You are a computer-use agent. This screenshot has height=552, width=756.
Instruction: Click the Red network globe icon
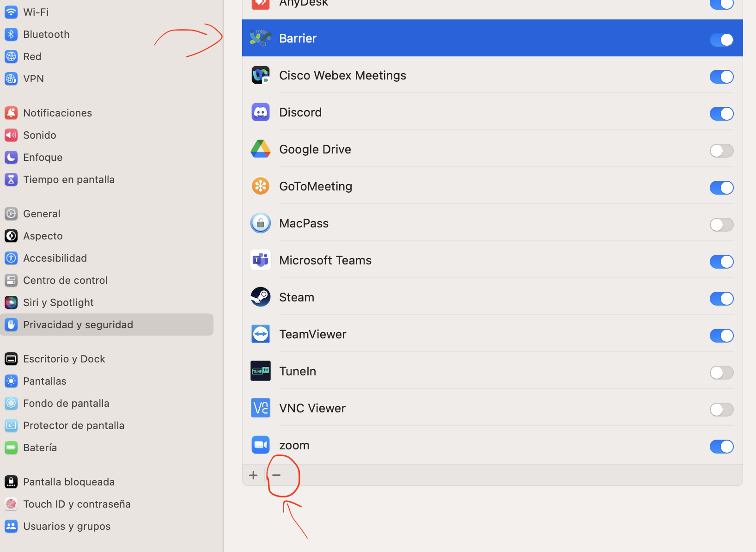[11, 56]
